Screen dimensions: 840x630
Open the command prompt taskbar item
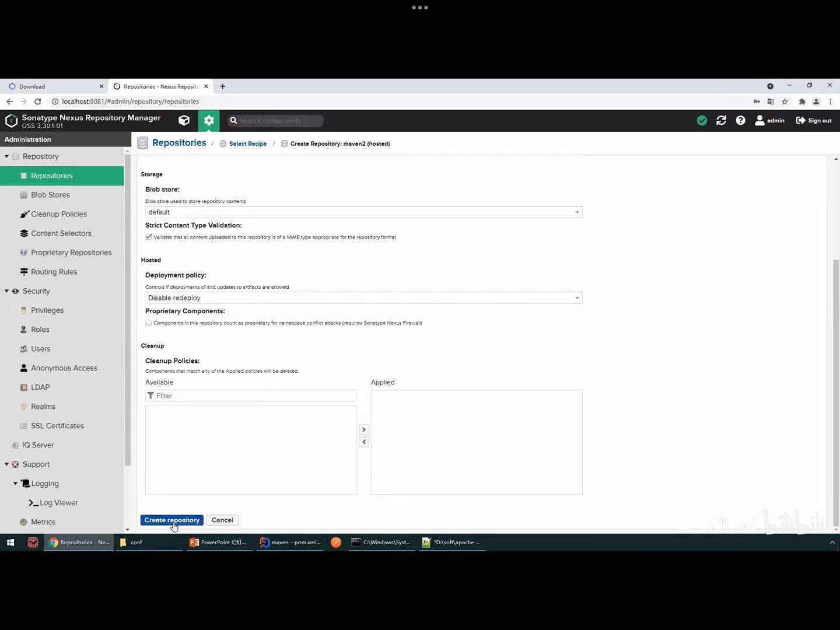click(381, 542)
